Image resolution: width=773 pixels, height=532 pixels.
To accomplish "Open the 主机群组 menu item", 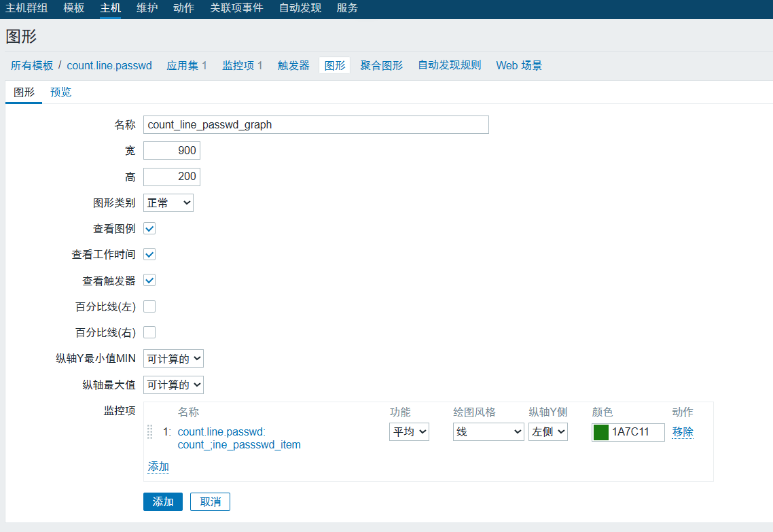I will point(26,8).
